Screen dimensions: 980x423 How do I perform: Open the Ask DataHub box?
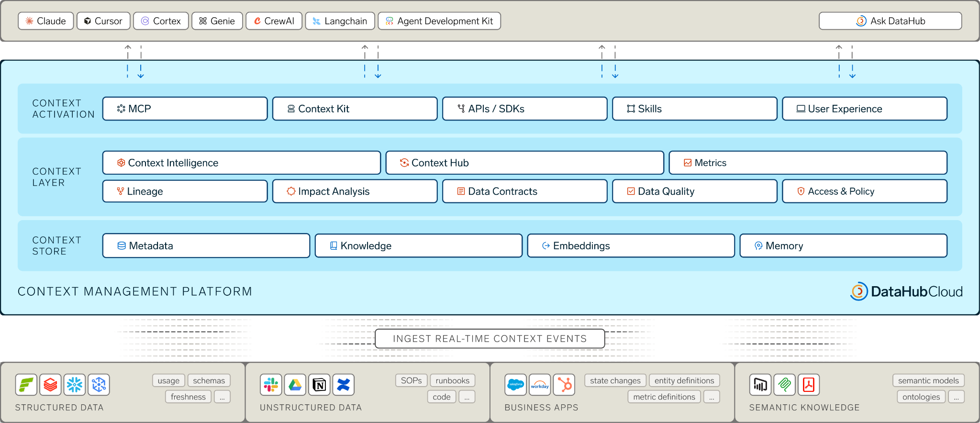(891, 21)
